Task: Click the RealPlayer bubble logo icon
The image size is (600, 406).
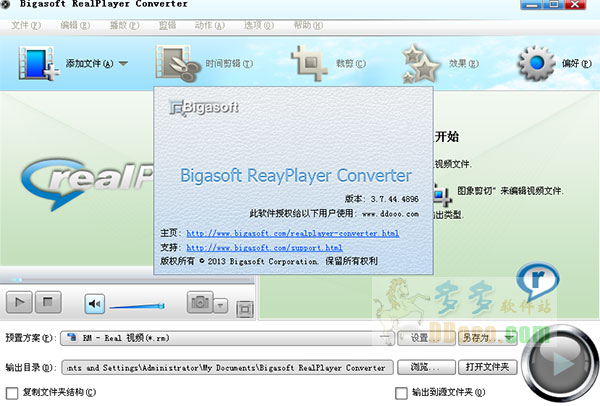Action: coord(538,280)
